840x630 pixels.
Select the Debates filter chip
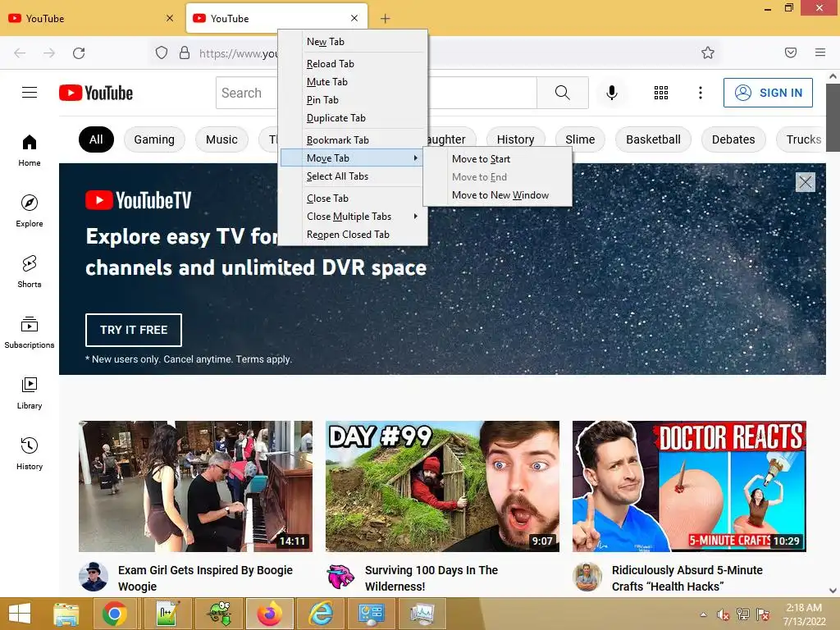[x=733, y=139]
